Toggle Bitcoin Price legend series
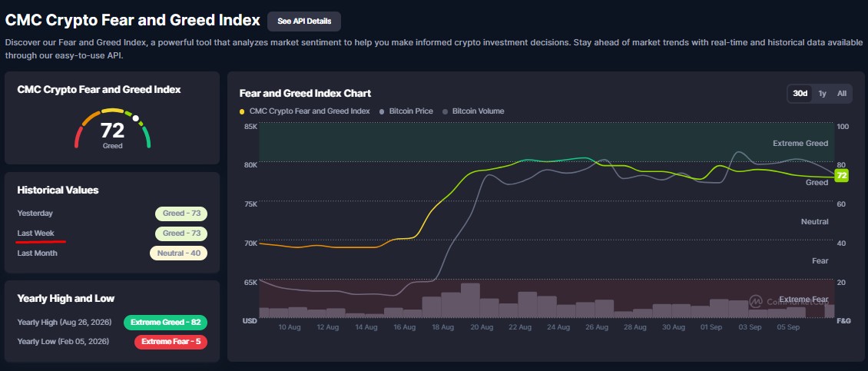The height and width of the screenshot is (371, 868). click(x=406, y=111)
